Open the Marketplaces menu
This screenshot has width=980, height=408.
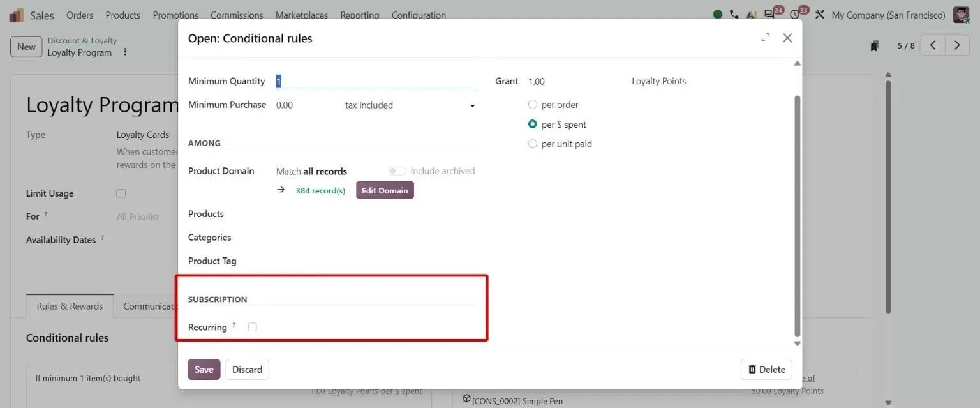[x=302, y=15]
